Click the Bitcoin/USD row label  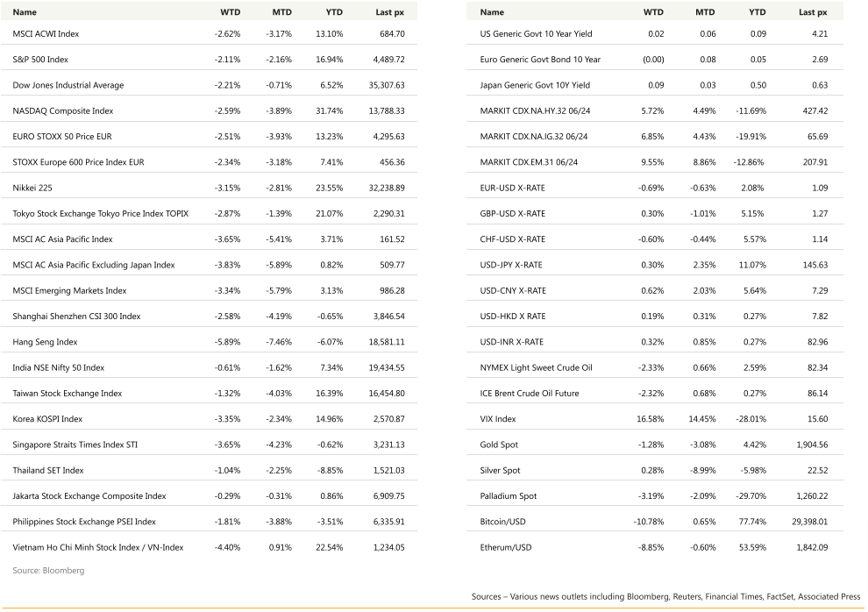504,522
